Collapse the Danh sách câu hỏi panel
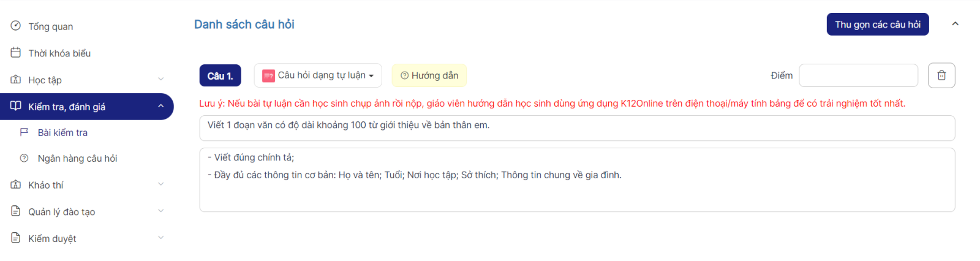Viewport: 980px width, 261px height. 955,24
